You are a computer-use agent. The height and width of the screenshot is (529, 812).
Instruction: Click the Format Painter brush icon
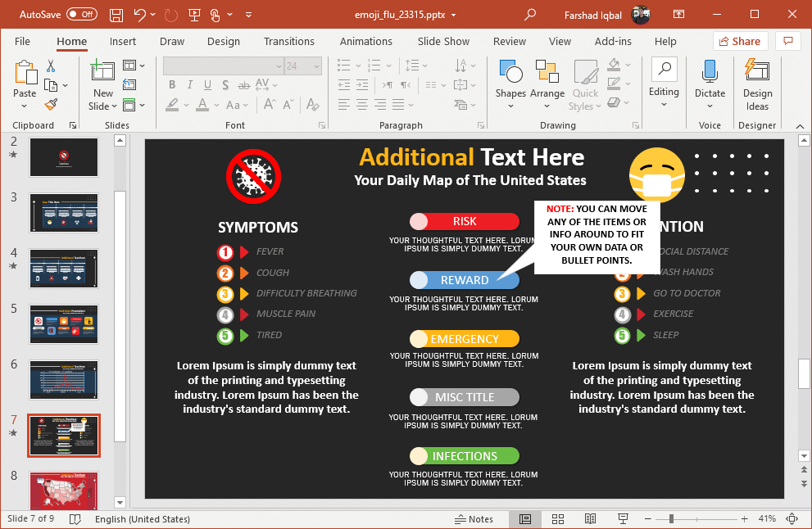point(51,104)
